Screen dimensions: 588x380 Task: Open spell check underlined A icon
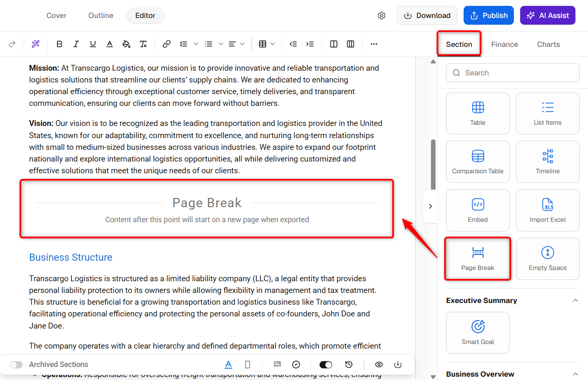(x=228, y=365)
